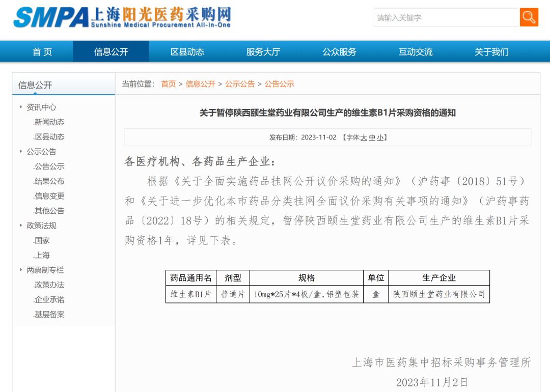Click breadcrumb link 公告公示
Viewport: 550px width, 392px height.
pyautogui.click(x=279, y=84)
